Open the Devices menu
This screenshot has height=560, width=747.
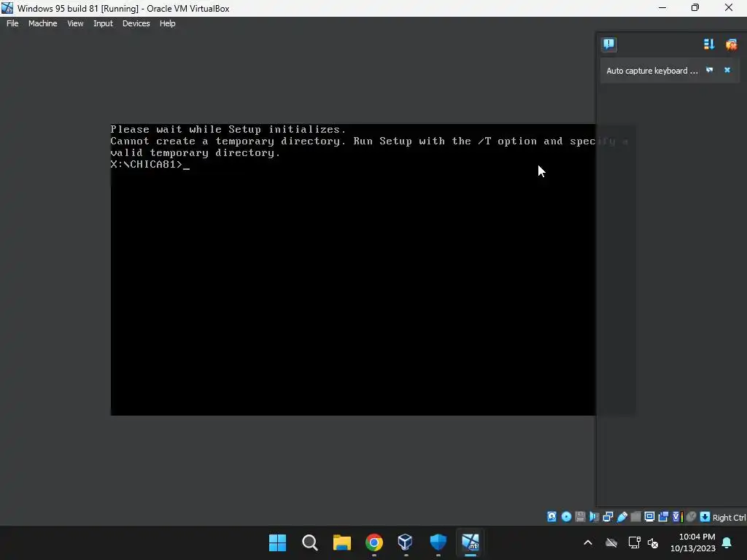click(136, 23)
